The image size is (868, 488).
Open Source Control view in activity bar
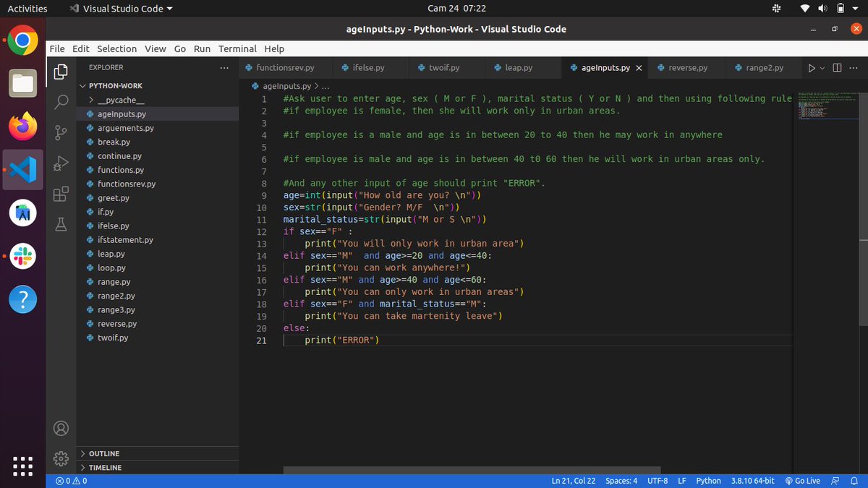point(61,132)
